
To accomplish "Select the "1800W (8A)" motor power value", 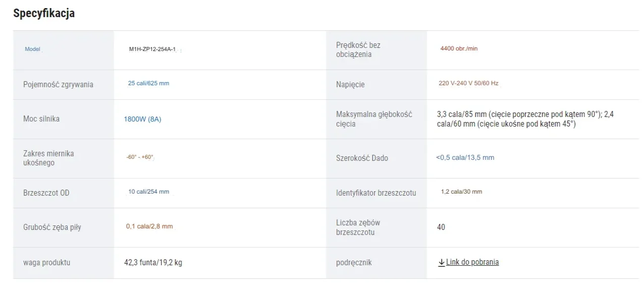I will (142, 119).
